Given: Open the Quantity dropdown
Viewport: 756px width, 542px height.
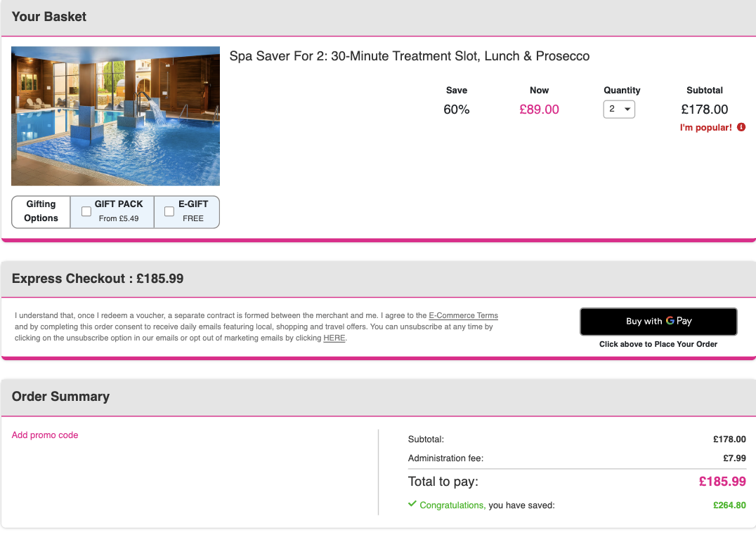Looking at the screenshot, I should coord(619,110).
